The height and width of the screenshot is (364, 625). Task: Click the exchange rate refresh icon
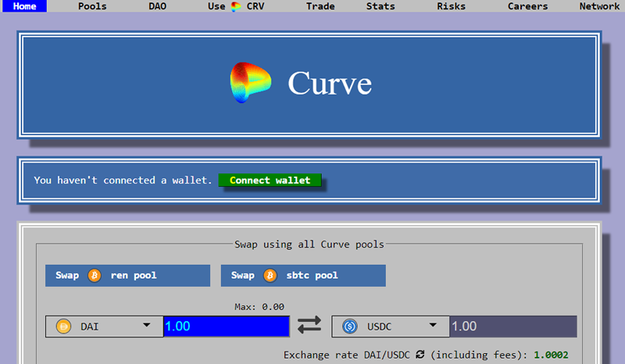pos(420,355)
